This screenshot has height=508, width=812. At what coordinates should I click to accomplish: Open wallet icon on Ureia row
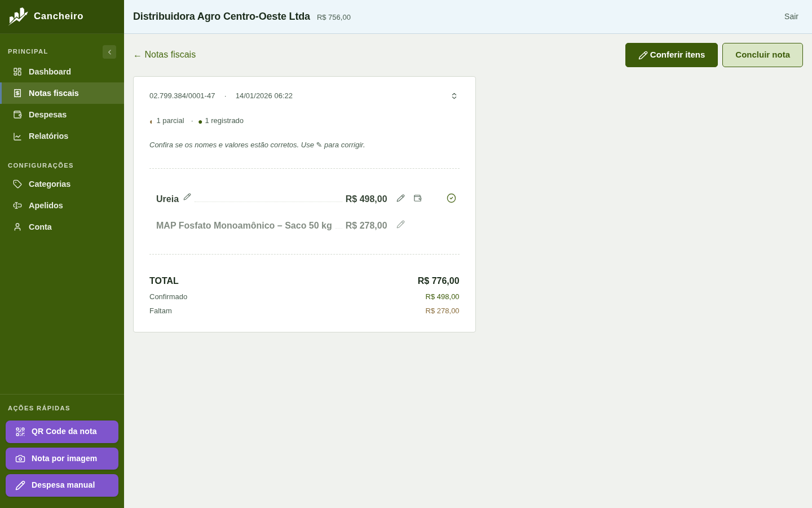tap(418, 198)
